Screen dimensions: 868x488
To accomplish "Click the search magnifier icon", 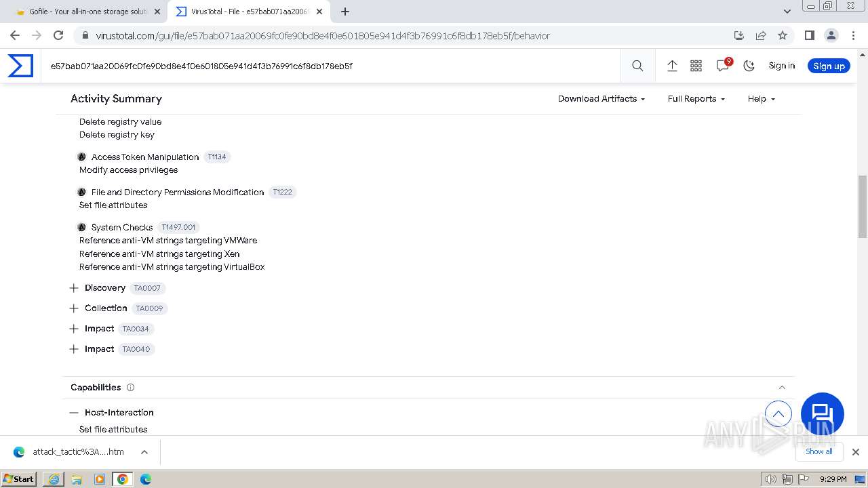I will coord(637,66).
